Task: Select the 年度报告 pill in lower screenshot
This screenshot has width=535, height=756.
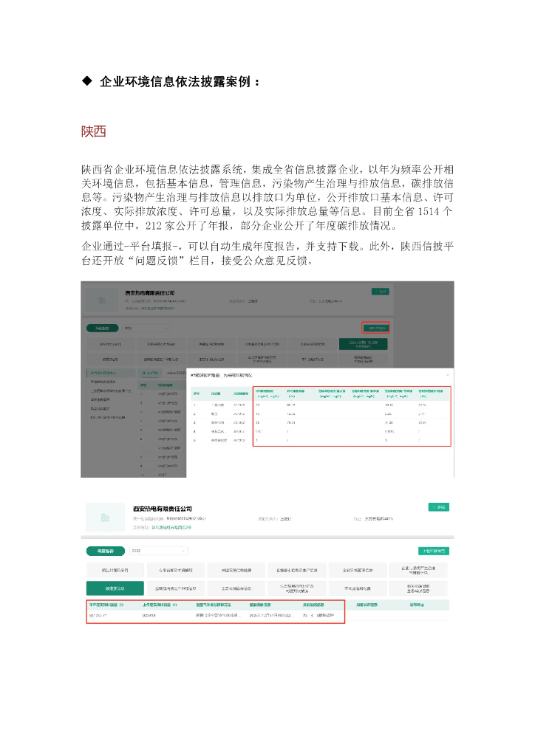Action: click(x=106, y=551)
